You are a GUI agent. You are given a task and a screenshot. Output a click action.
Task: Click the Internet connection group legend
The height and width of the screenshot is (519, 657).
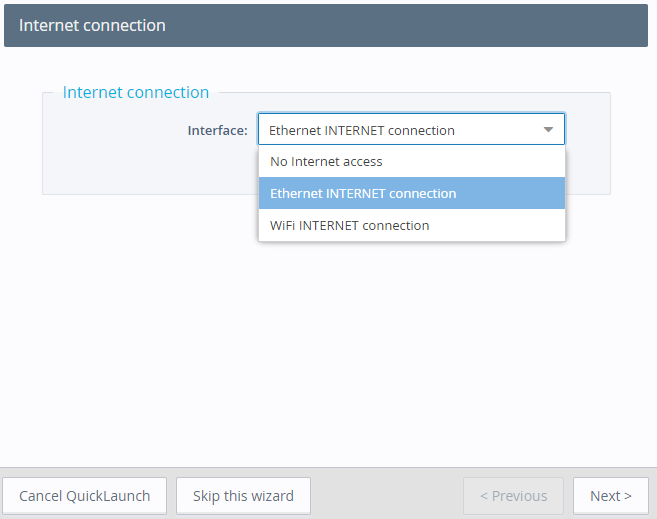pyautogui.click(x=136, y=92)
